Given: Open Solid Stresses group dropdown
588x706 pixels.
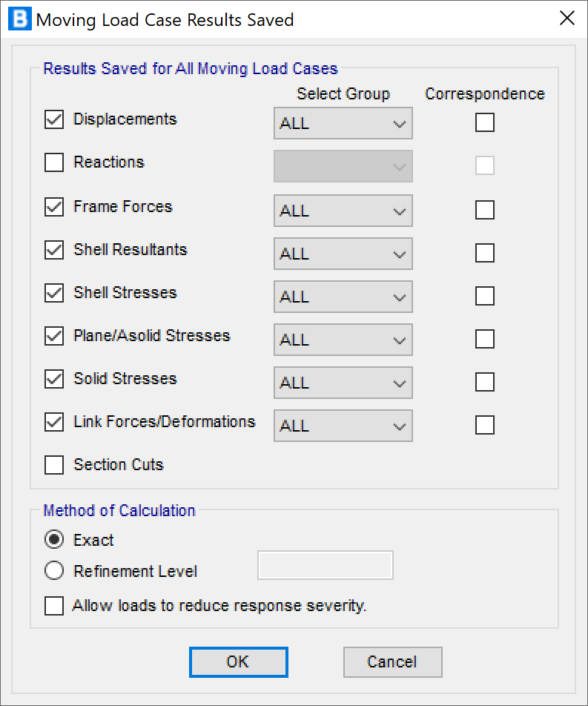Looking at the screenshot, I should point(343,383).
